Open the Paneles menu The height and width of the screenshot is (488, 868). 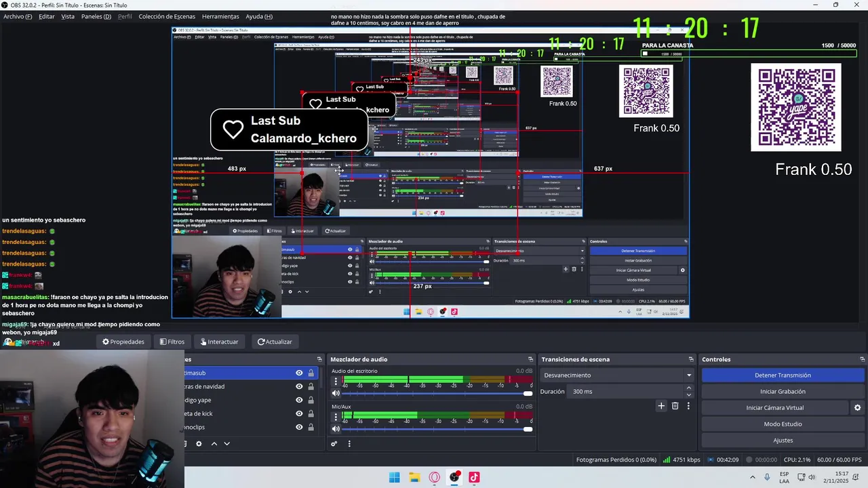(96, 16)
